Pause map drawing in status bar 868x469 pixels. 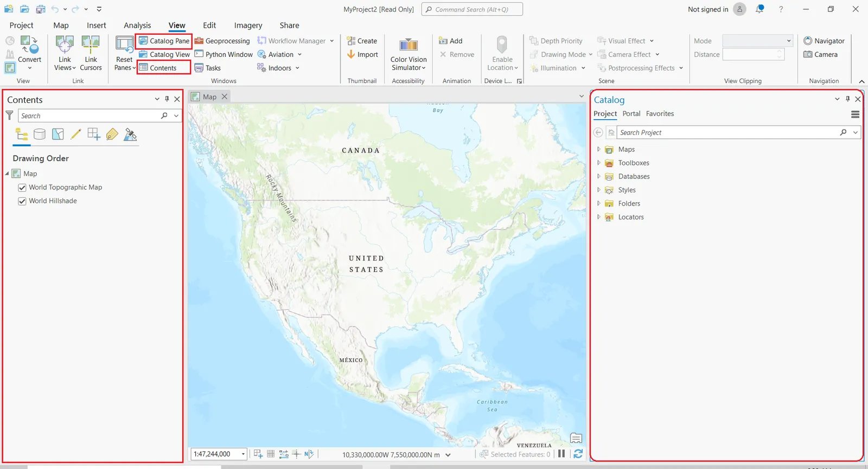click(x=561, y=454)
